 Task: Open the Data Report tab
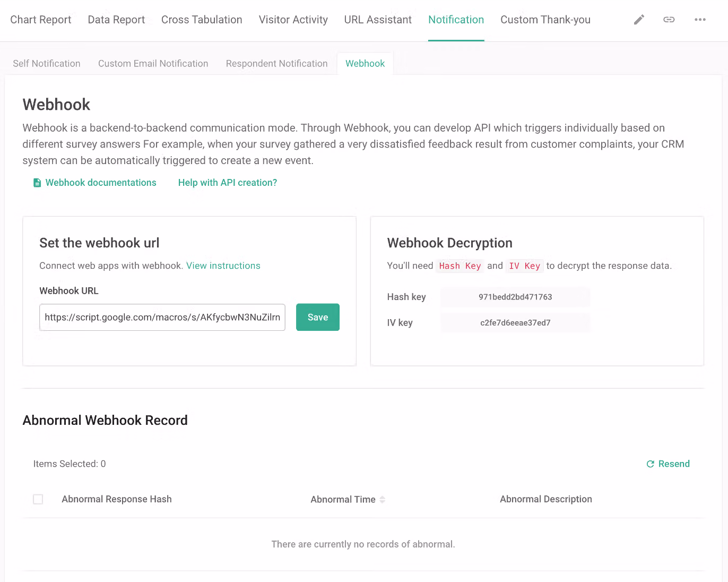tap(116, 20)
